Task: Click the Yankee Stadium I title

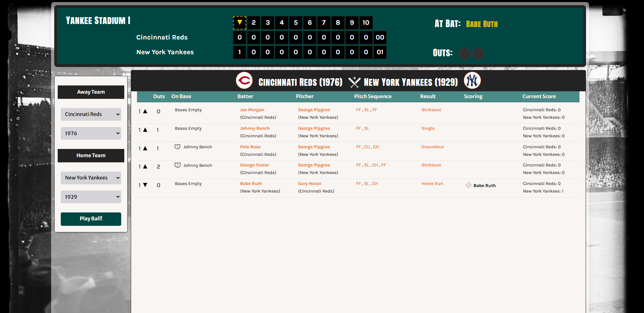Action: point(98,21)
